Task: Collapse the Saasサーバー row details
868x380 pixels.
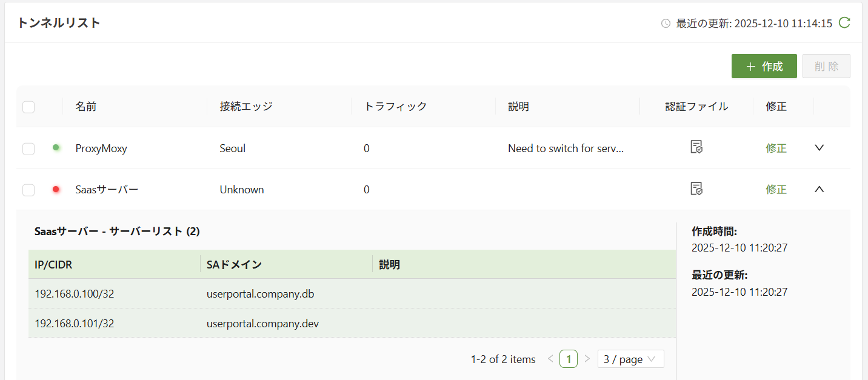Action: point(820,189)
